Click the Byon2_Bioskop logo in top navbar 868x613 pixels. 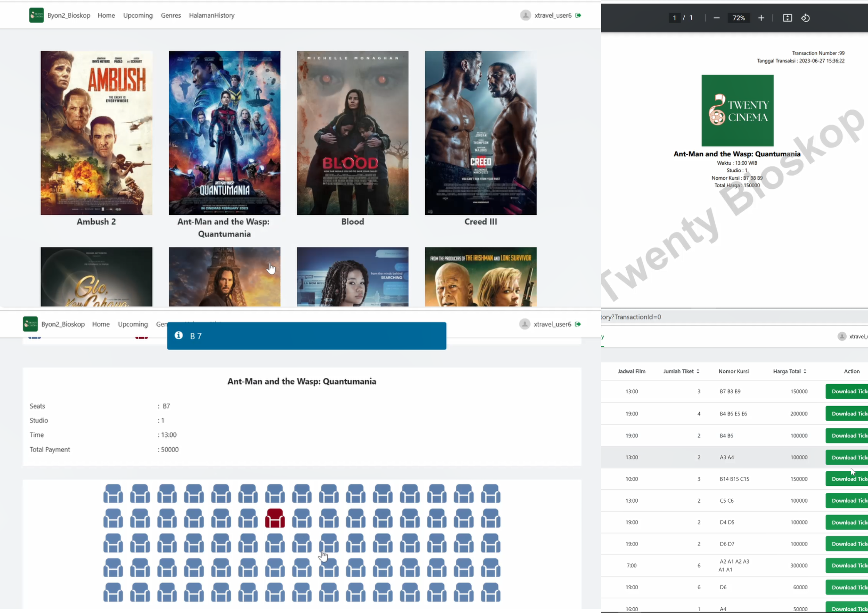click(36, 15)
